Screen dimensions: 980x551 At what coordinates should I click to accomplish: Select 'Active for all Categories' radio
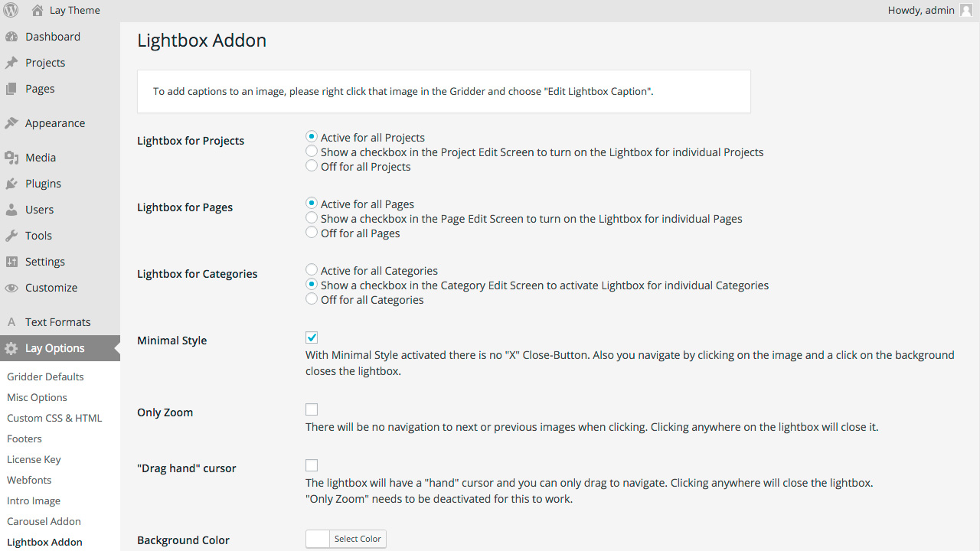tap(312, 270)
